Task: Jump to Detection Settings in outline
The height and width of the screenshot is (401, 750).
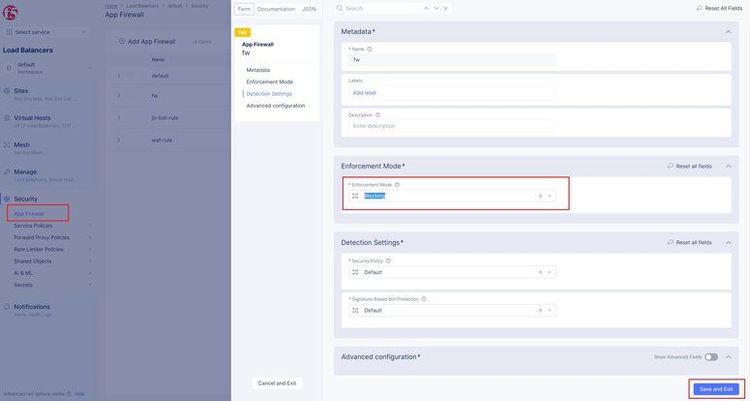Action: pos(269,94)
